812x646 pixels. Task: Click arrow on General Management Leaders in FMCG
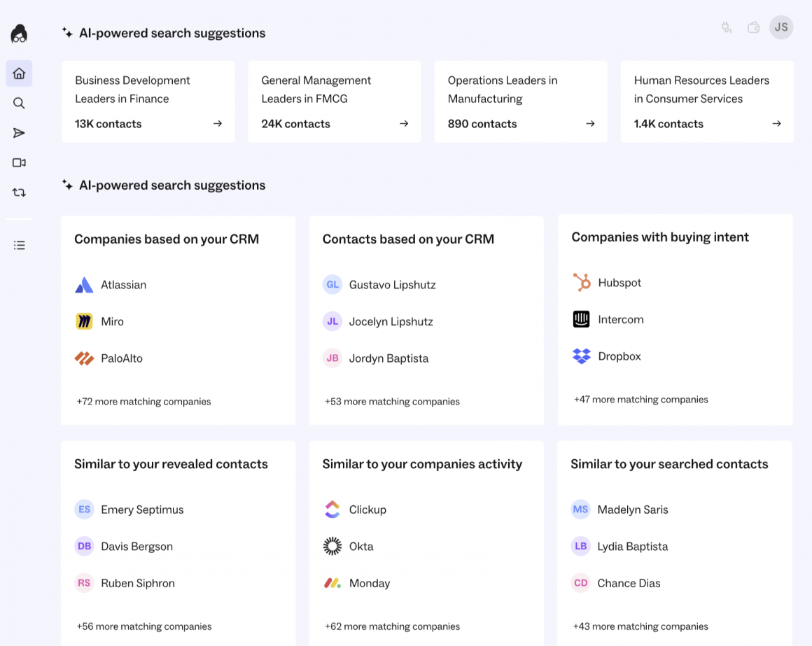(404, 124)
